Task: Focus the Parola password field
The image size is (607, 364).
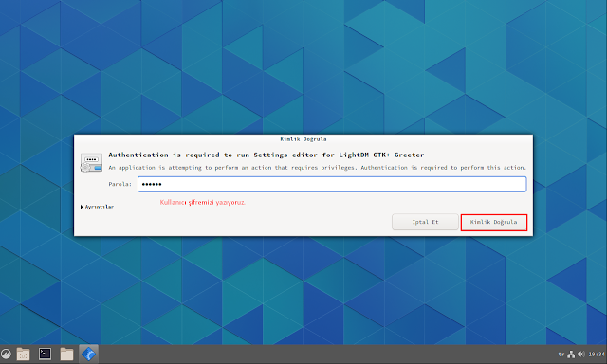Action: (332, 184)
